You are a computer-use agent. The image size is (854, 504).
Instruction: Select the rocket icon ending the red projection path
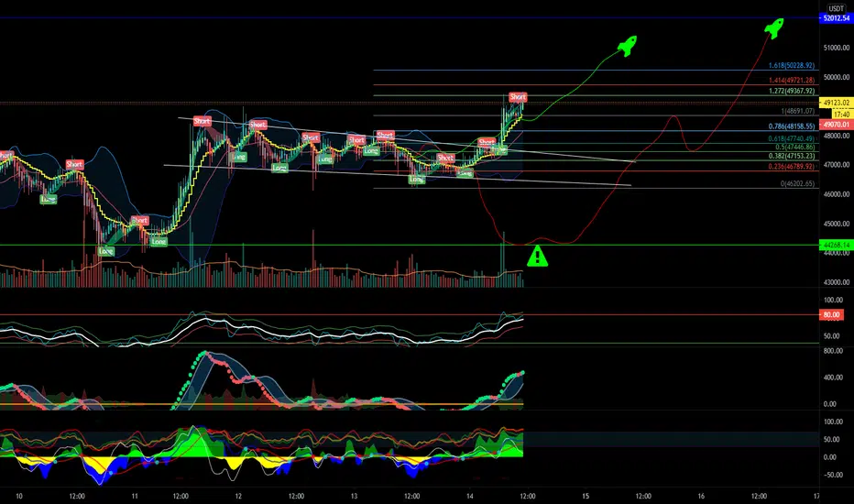click(774, 28)
